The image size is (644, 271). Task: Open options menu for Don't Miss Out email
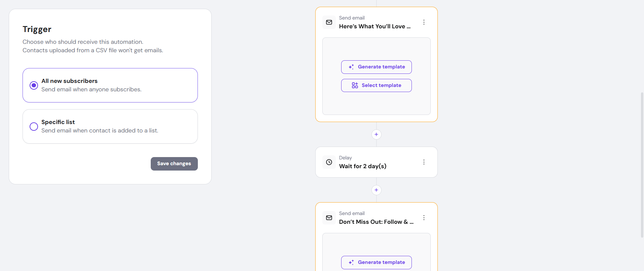(x=424, y=218)
